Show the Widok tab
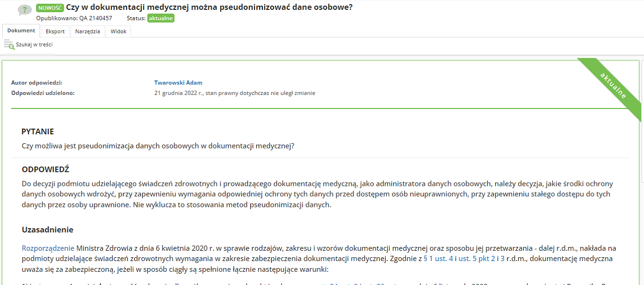Screen dimensions: 644x285 pyautogui.click(x=118, y=31)
